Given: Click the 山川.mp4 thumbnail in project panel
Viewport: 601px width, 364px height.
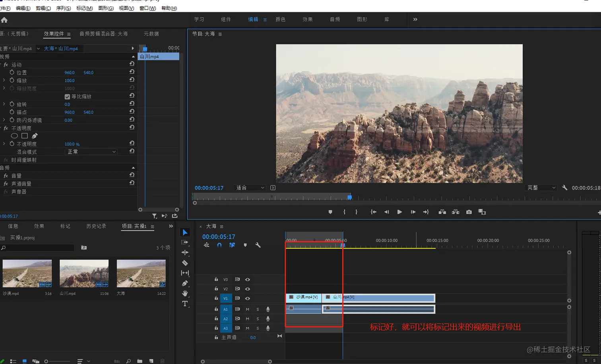Looking at the screenshot, I should coord(84,273).
